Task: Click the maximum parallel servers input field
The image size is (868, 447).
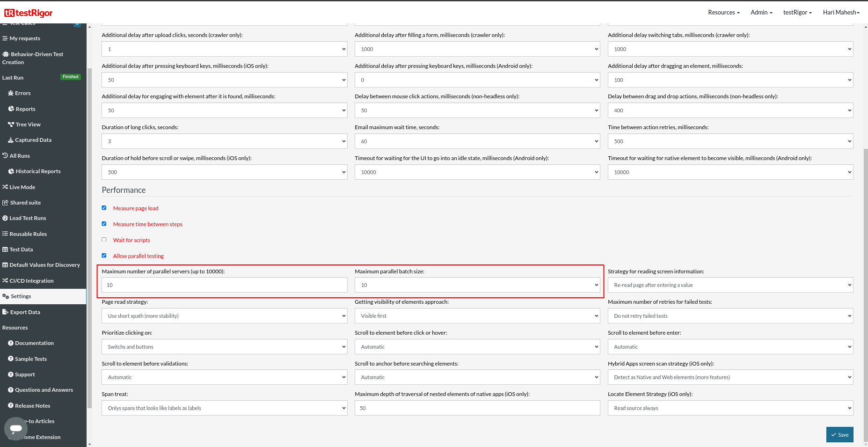Action: click(x=224, y=285)
